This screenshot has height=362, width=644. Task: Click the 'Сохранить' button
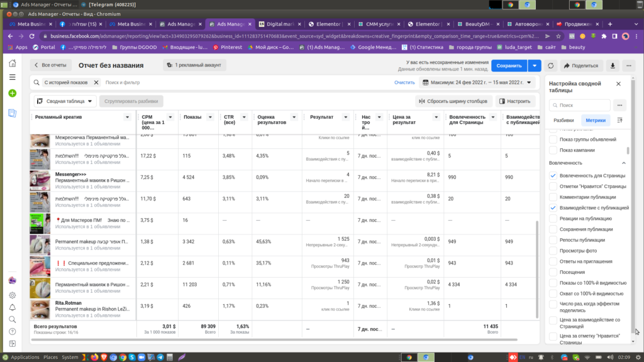tap(509, 65)
